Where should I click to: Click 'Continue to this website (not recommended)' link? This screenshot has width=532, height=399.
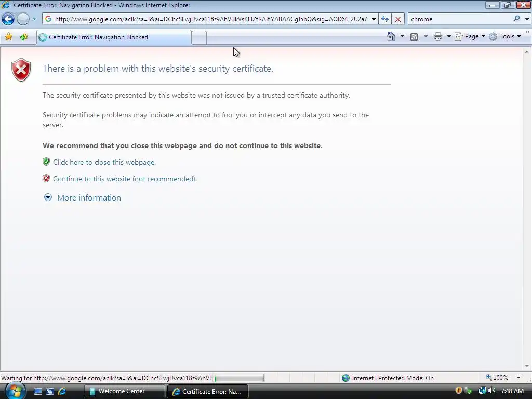(125, 179)
